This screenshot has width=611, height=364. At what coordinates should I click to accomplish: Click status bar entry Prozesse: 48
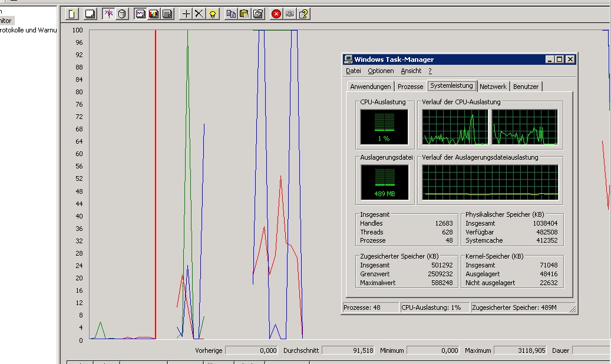point(371,307)
